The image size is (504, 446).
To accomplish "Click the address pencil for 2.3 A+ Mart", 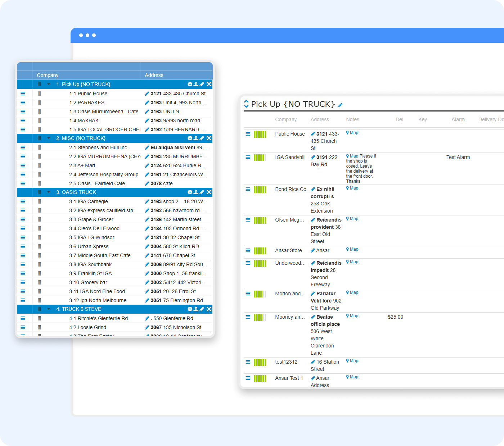I will (147, 165).
